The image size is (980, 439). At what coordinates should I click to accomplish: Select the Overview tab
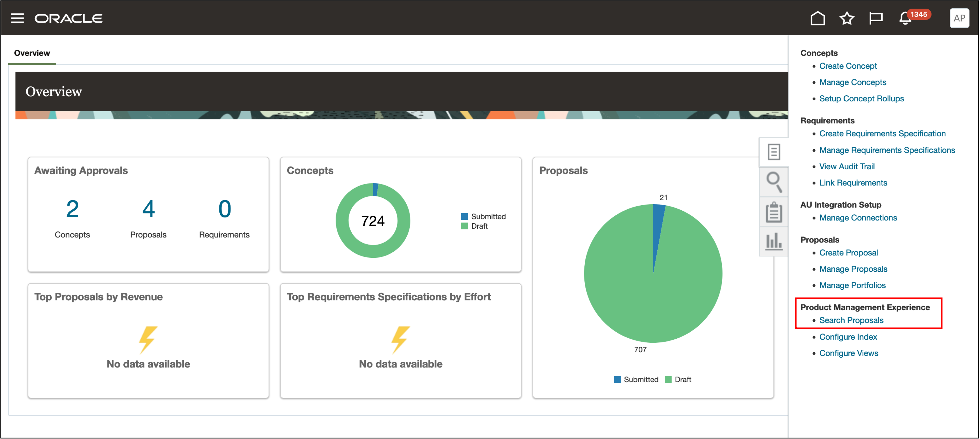pos(32,53)
